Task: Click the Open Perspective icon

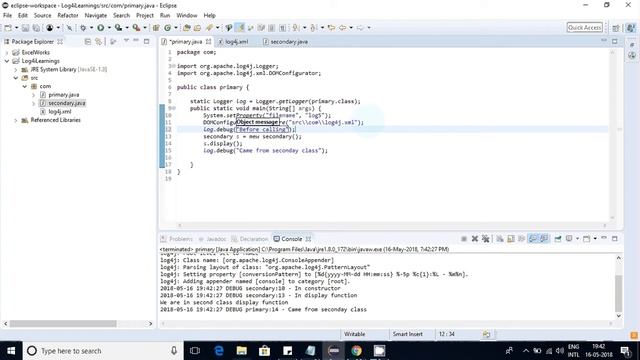Action: 616,28
